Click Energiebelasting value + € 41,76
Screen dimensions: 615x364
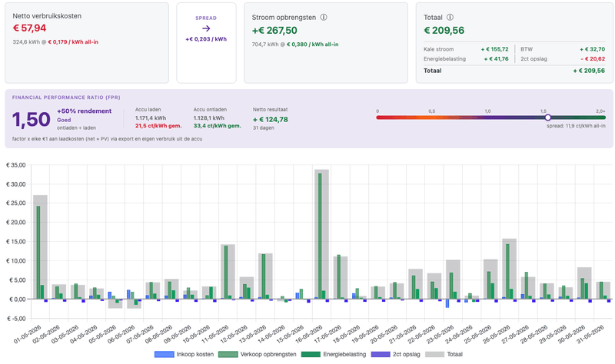pyautogui.click(x=496, y=59)
